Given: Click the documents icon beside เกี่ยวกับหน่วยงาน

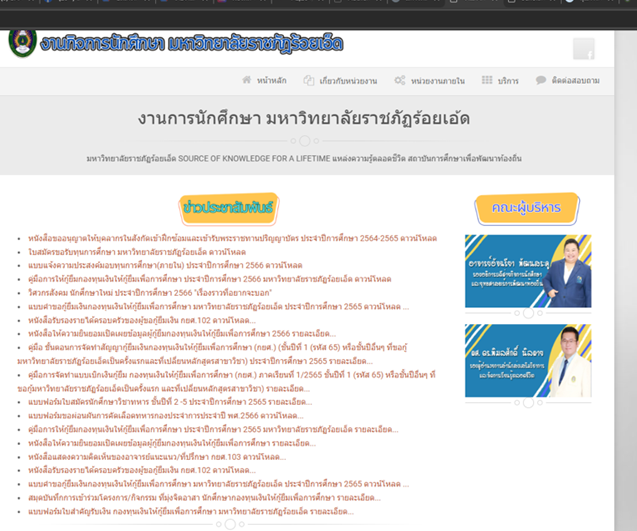Looking at the screenshot, I should click(309, 80).
